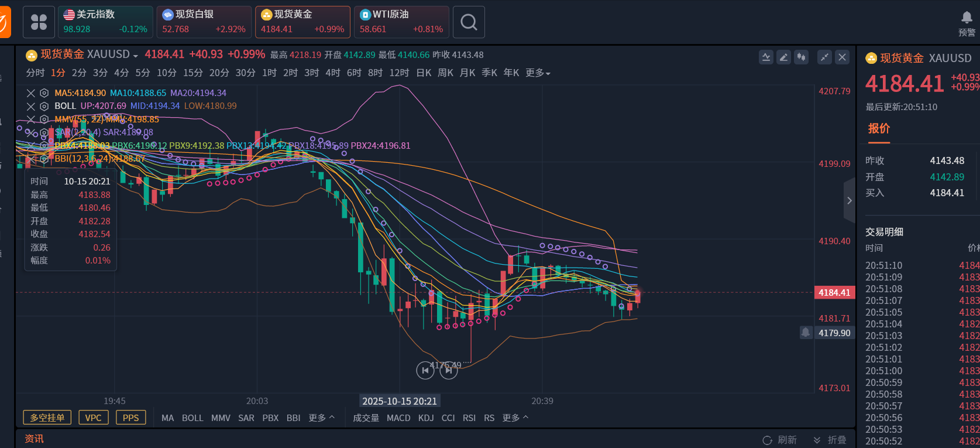Toggle the SAR overlay indicator
Image resolution: width=980 pixels, height=448 pixels.
[246, 418]
